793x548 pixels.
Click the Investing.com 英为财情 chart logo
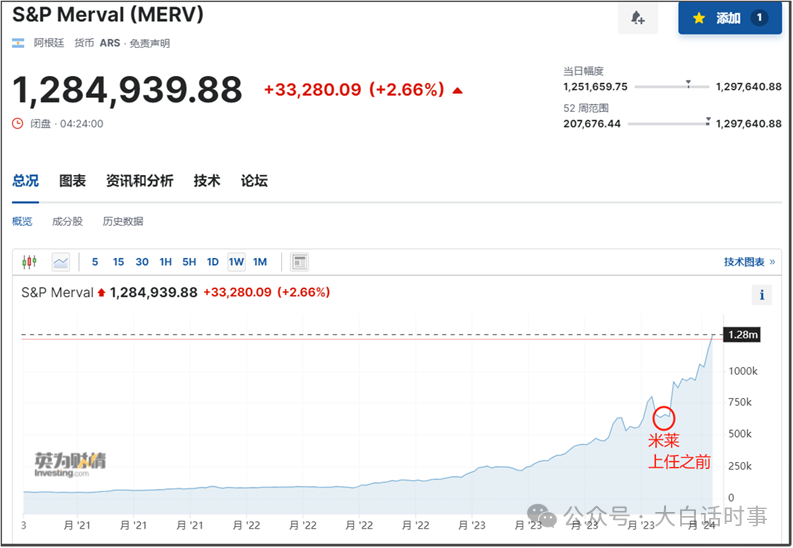tap(69, 465)
